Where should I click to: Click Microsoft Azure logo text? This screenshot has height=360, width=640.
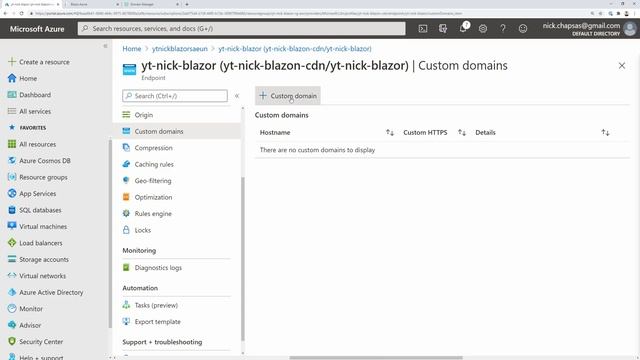(37, 29)
